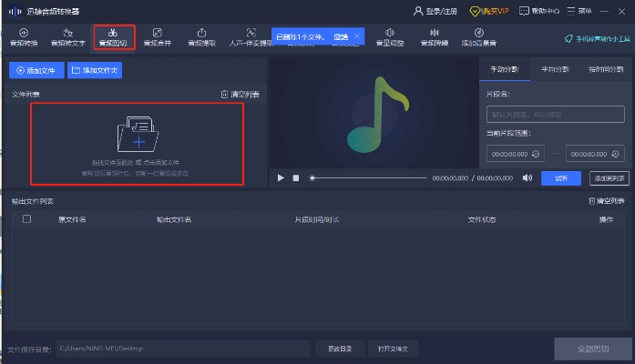Viewport: 635px width, 364px height.
Task: Click the 添加到列表 add to list button
Action: click(609, 178)
